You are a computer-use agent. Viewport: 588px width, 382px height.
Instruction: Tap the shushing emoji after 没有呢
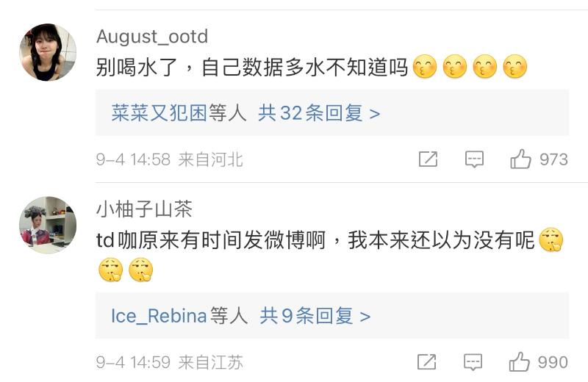click(x=551, y=240)
